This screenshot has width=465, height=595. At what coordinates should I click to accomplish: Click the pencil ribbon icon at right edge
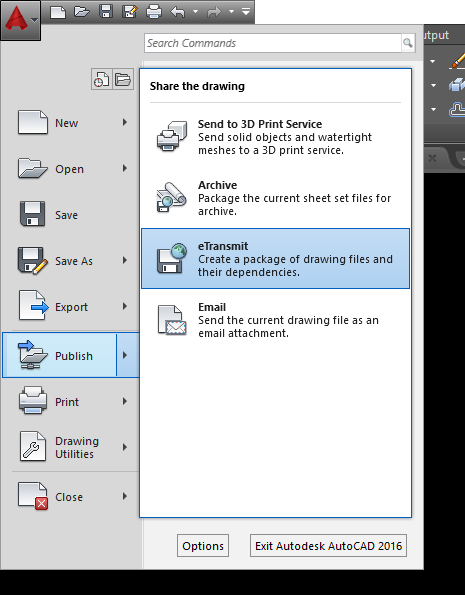pyautogui.click(x=457, y=61)
